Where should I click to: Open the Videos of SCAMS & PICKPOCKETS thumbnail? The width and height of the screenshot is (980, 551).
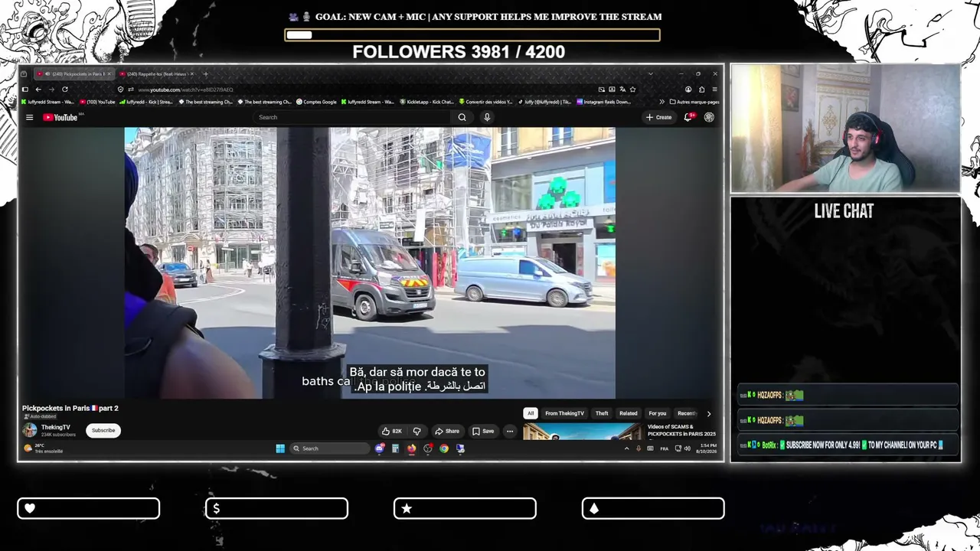tap(583, 431)
